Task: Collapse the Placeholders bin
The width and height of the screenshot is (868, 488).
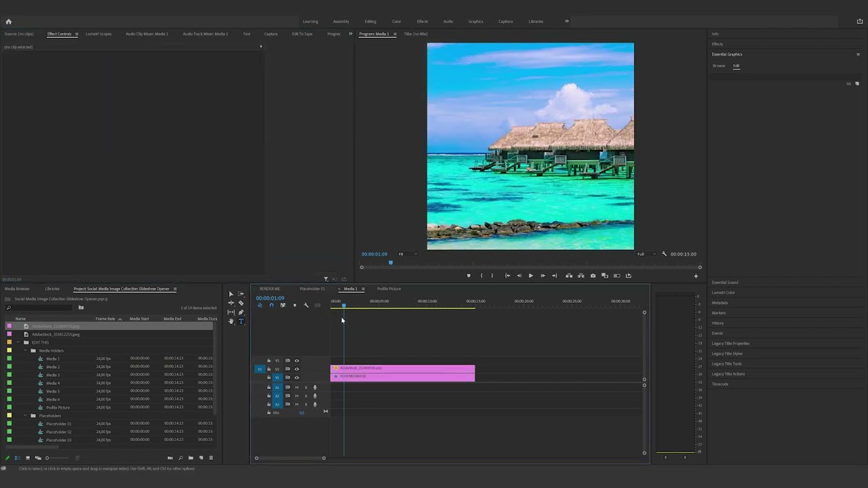Action: click(x=26, y=415)
